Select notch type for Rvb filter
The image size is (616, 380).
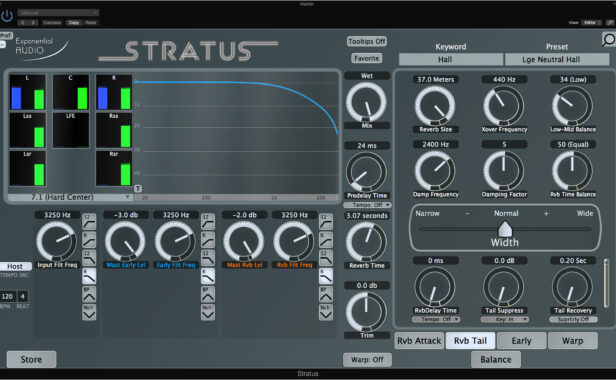pyautogui.click(x=326, y=312)
